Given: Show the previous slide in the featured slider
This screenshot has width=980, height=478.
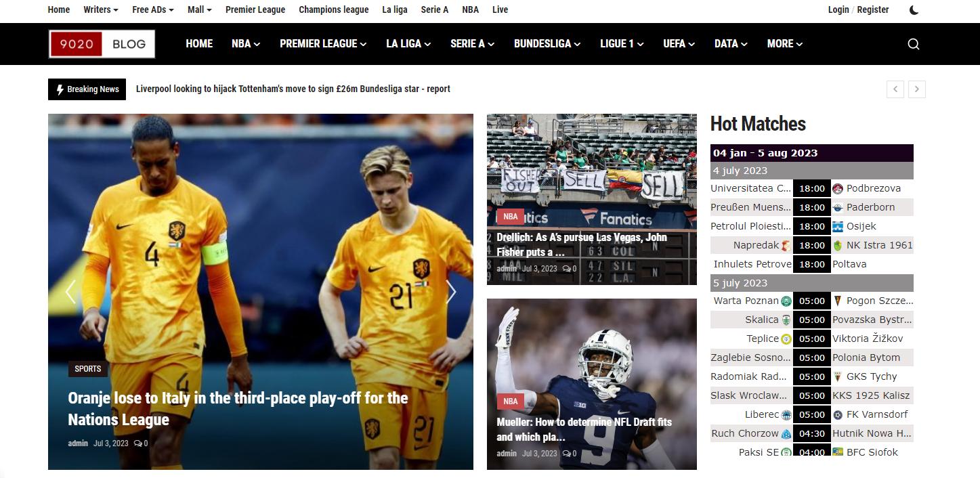Looking at the screenshot, I should (x=70, y=292).
